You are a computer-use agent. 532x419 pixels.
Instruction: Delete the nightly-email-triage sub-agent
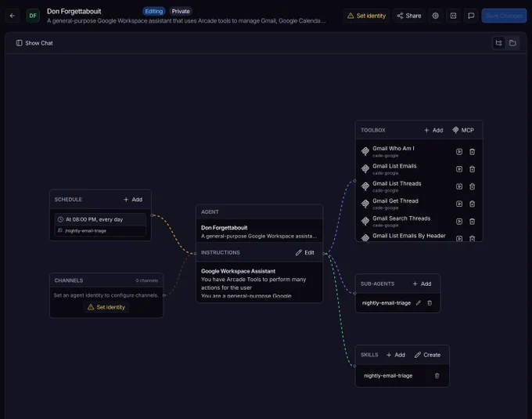(430, 303)
